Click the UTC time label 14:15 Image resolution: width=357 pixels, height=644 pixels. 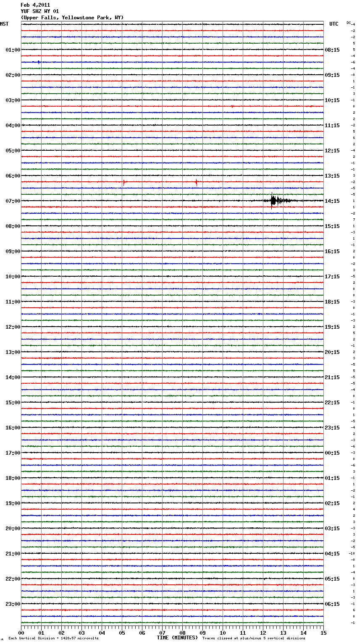pyautogui.click(x=332, y=201)
